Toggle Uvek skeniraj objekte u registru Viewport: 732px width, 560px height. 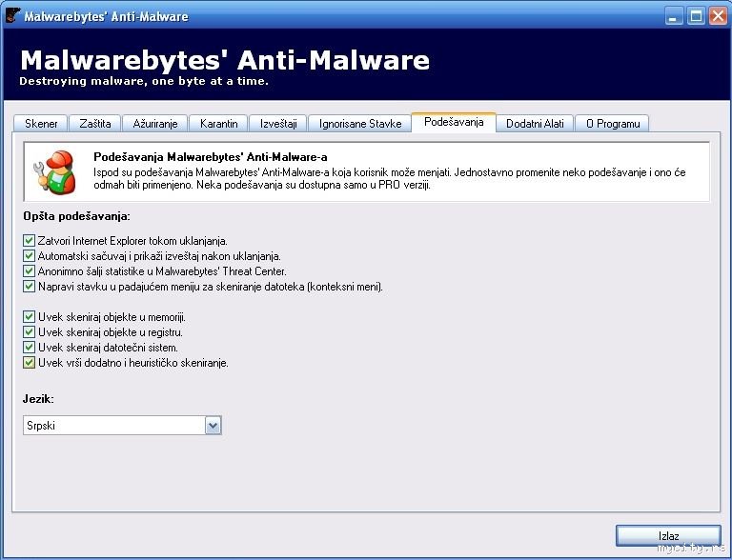pyautogui.click(x=29, y=332)
